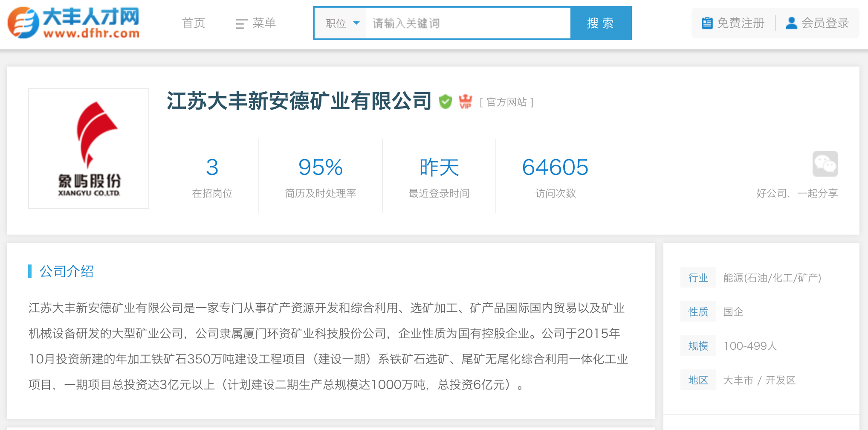Click the 大丰人才网 site logo

[73, 23]
